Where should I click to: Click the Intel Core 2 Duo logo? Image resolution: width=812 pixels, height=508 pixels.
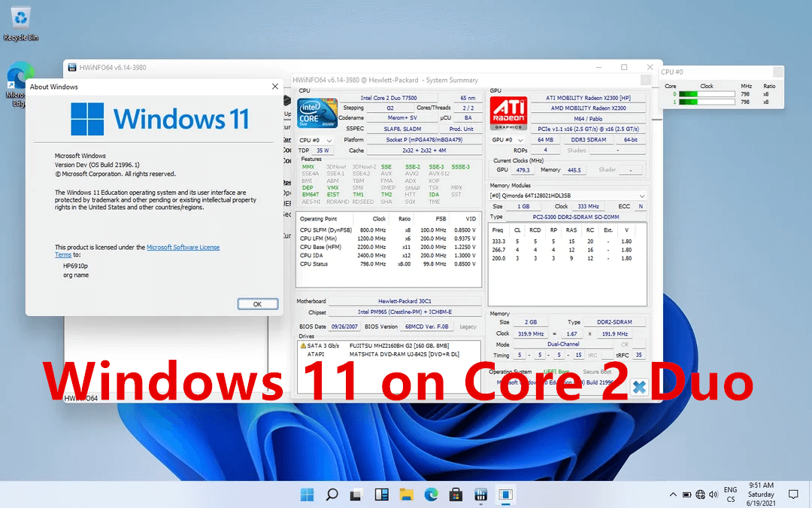tap(317, 113)
